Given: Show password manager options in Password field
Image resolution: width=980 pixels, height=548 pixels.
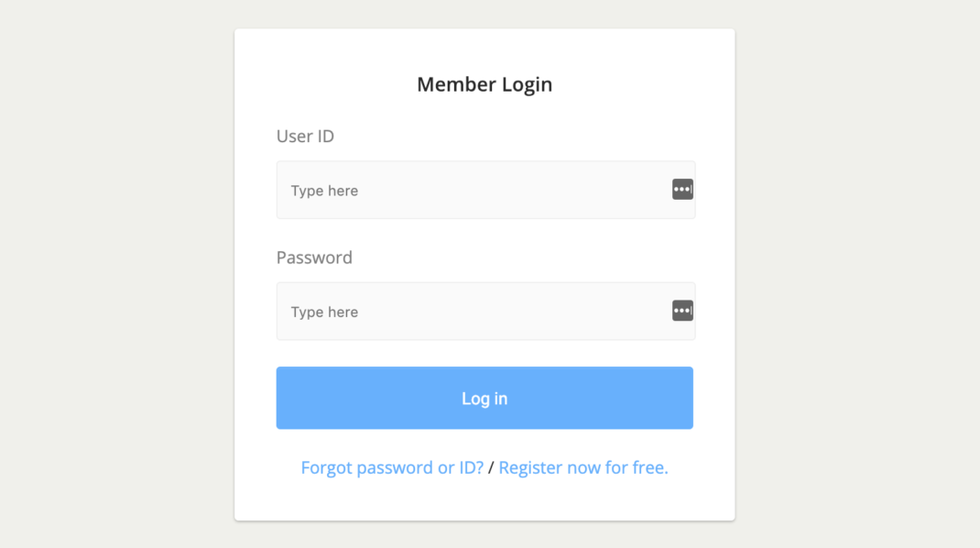Looking at the screenshot, I should coord(682,311).
